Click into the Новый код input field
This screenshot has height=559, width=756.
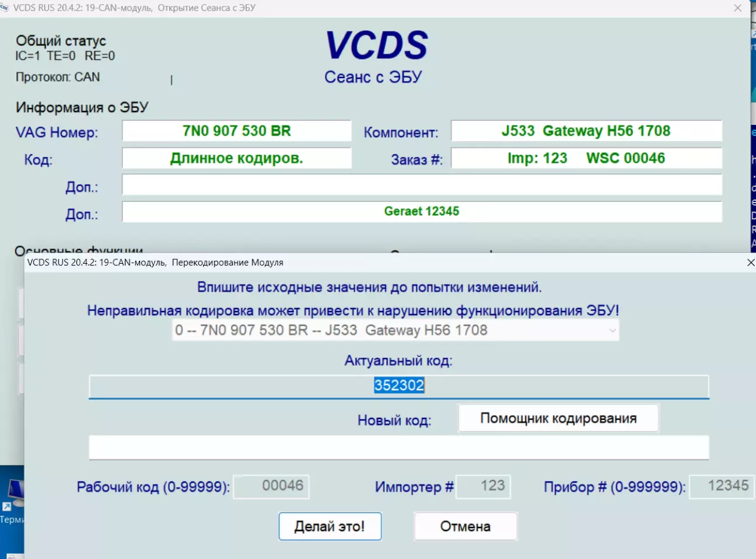[x=398, y=448]
